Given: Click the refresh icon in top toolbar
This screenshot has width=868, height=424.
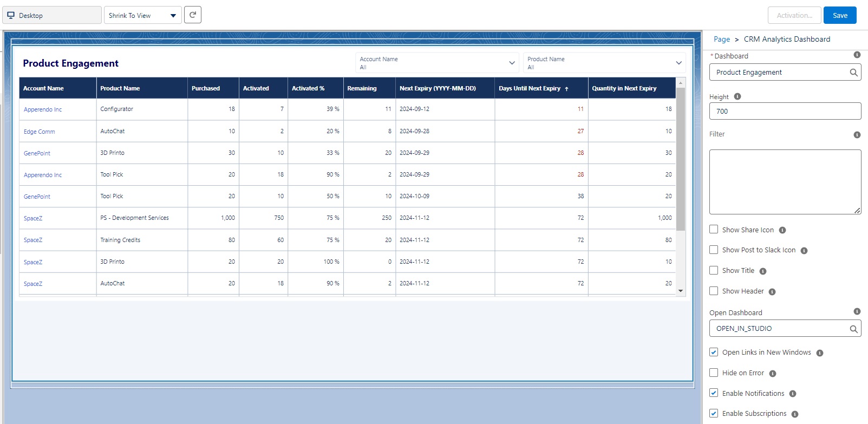Looking at the screenshot, I should click(193, 15).
